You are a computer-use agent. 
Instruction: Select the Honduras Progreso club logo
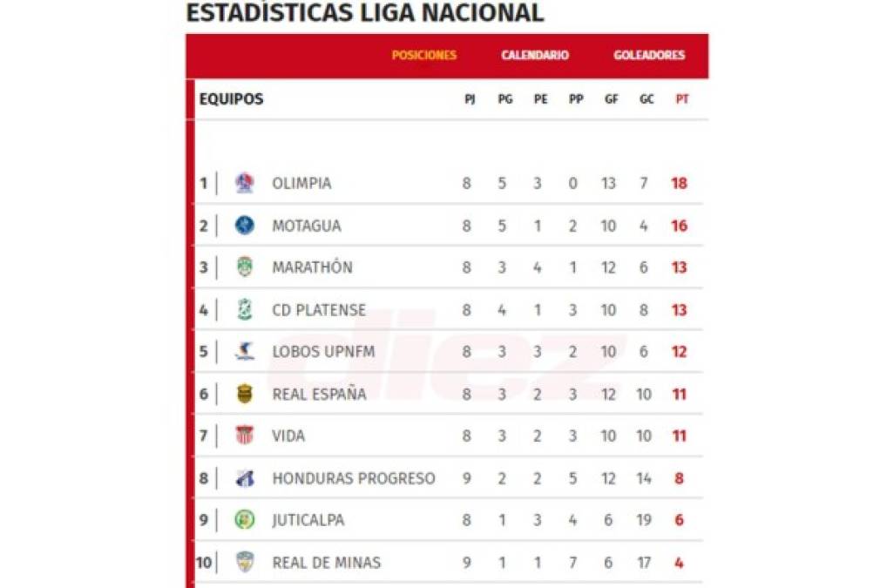tap(245, 477)
